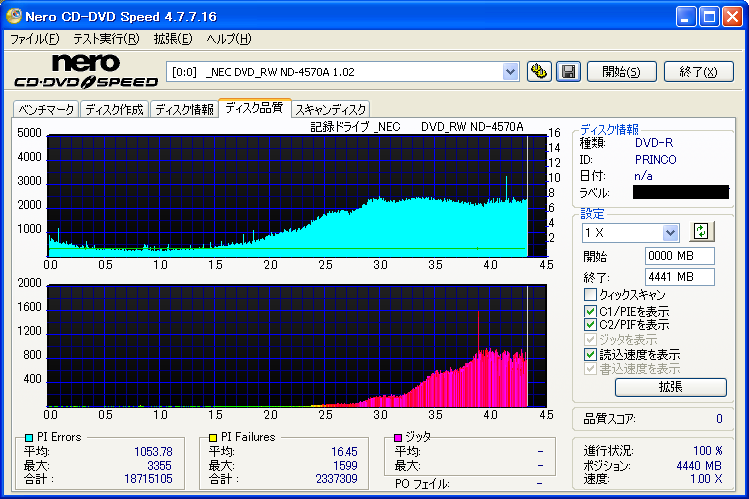Click the magenta ジッタ legend swatch
This screenshot has width=749, height=499.
398,437
